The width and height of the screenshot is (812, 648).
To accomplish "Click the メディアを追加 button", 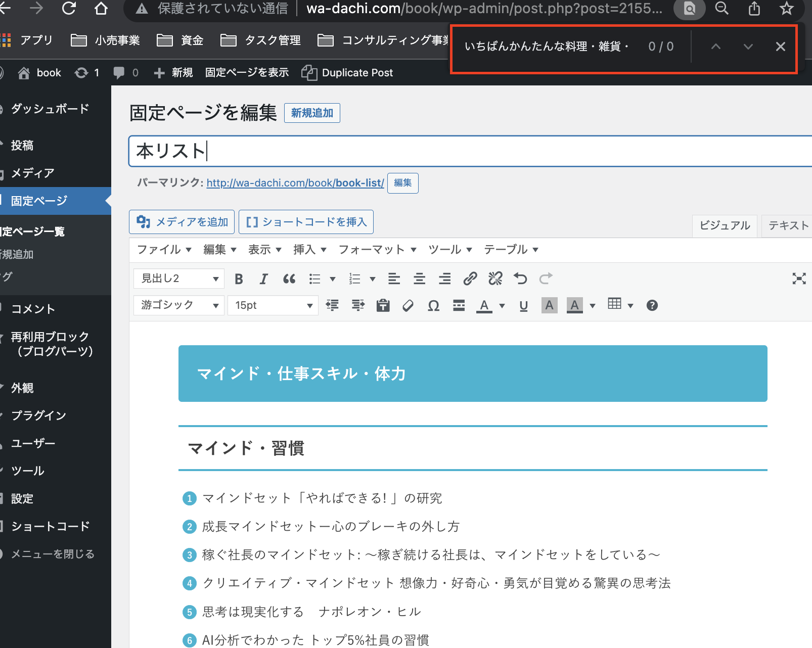I will pos(182,222).
